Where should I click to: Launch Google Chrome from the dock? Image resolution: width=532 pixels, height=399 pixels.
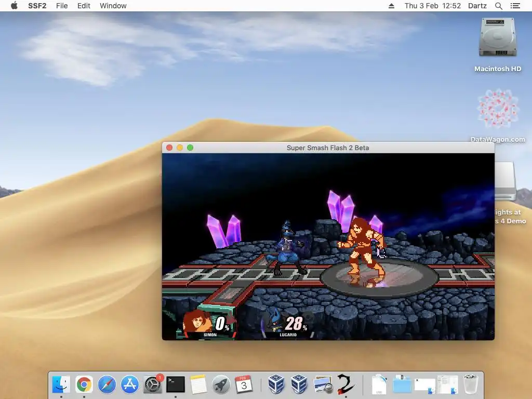pos(84,384)
